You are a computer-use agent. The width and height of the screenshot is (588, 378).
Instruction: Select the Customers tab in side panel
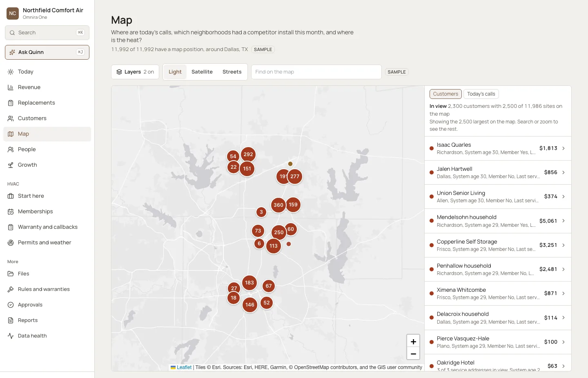445,94
